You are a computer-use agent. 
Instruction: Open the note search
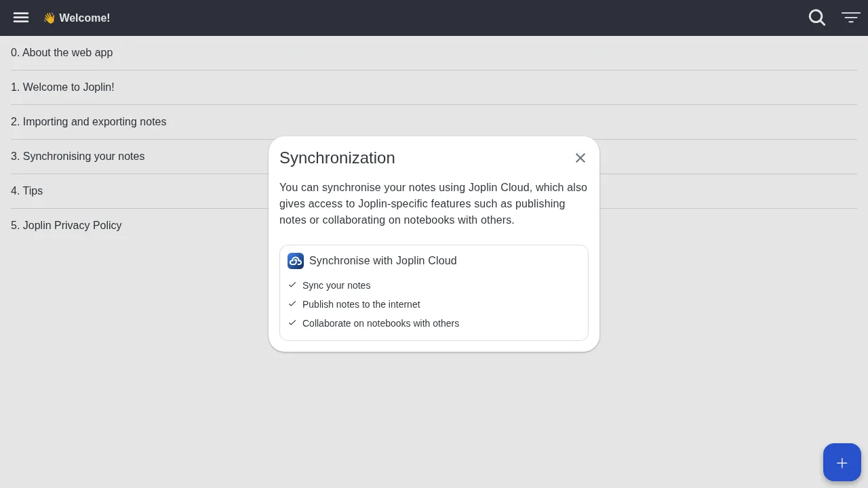[817, 18]
